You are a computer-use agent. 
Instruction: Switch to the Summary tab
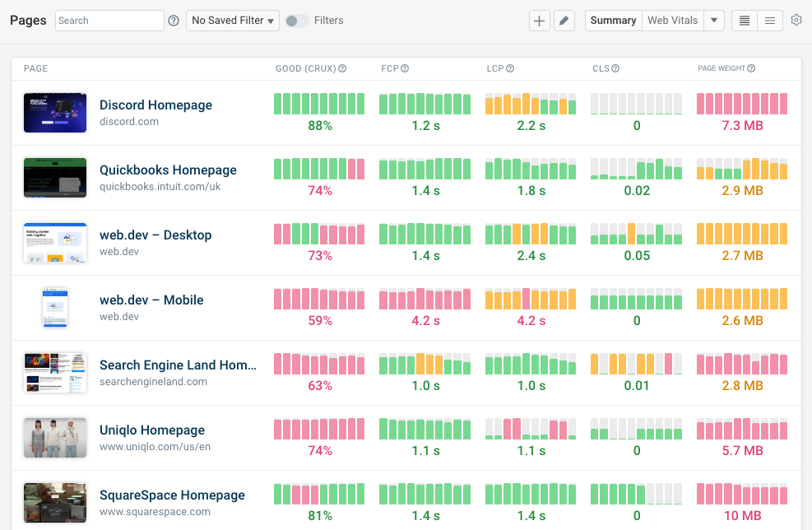pos(613,20)
